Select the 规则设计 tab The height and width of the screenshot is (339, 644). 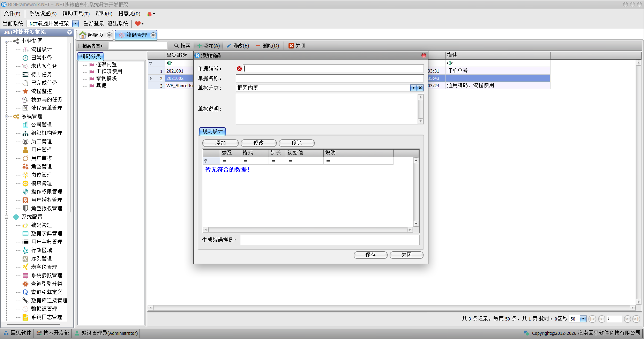212,131
